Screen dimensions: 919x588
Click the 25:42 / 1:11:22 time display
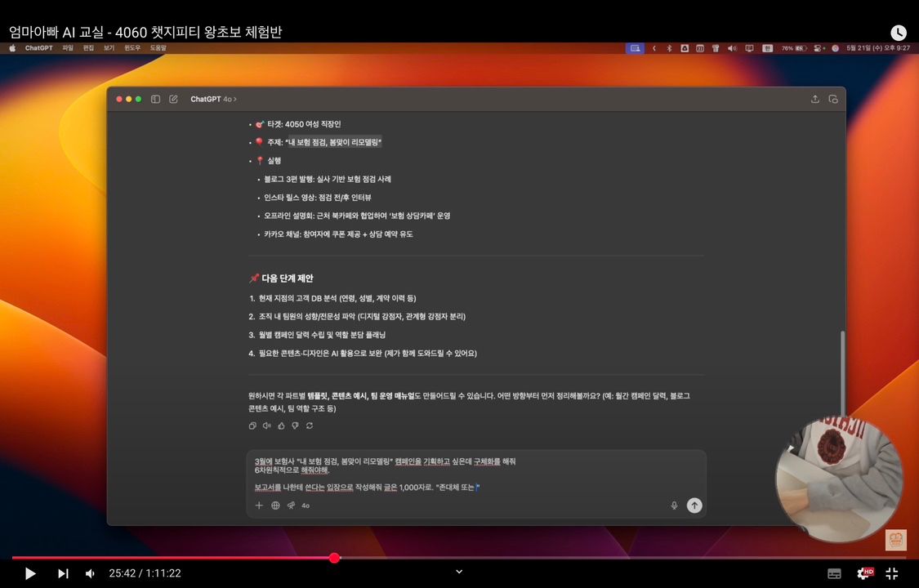[x=145, y=573]
